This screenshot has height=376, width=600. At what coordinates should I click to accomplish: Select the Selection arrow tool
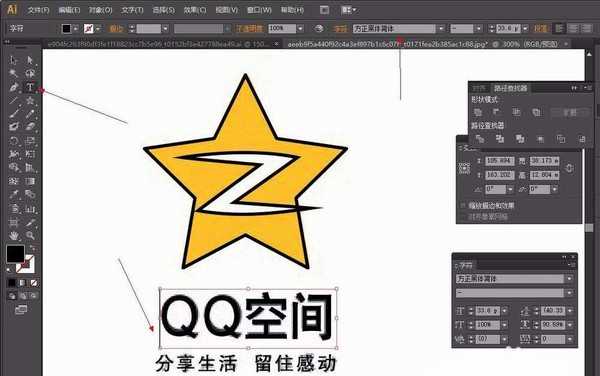pyautogui.click(x=14, y=60)
